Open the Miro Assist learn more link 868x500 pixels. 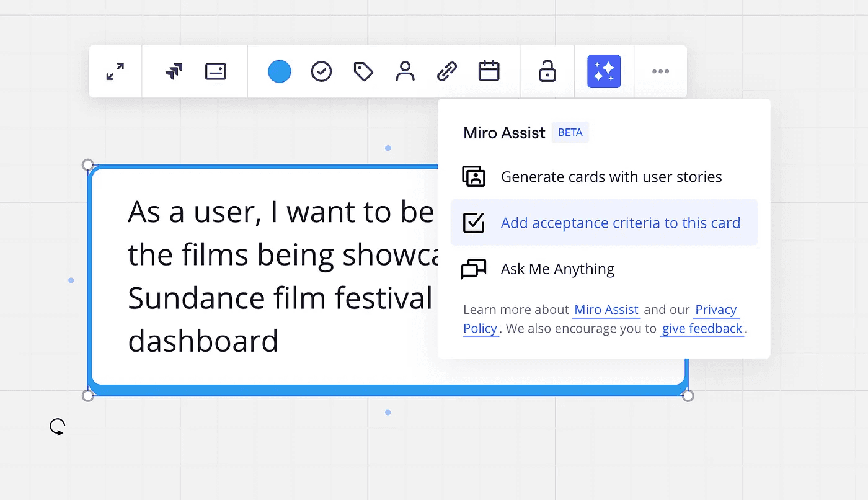[606, 310]
